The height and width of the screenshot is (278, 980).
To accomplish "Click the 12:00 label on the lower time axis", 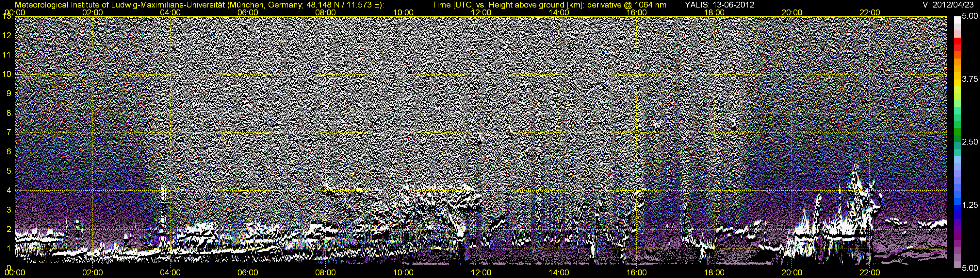I will 481,273.
